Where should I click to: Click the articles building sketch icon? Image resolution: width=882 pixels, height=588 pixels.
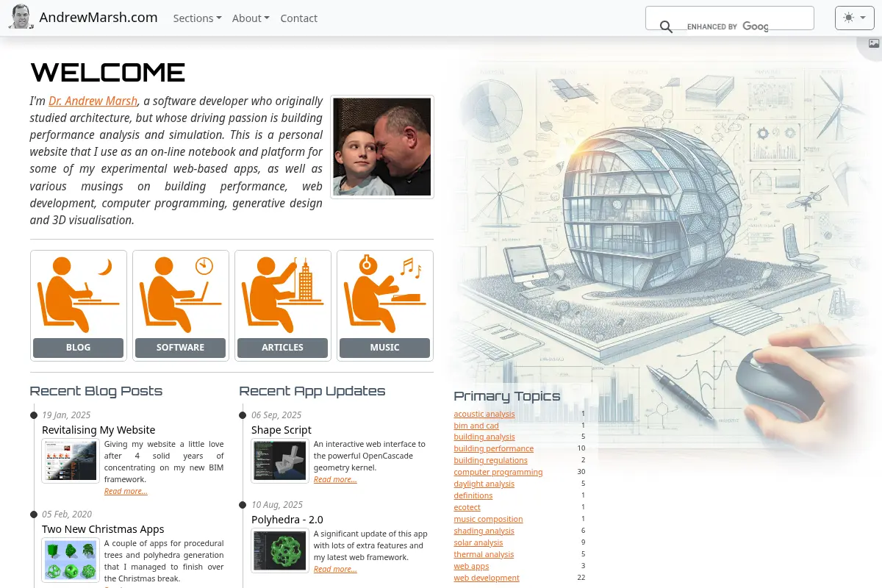click(283, 294)
